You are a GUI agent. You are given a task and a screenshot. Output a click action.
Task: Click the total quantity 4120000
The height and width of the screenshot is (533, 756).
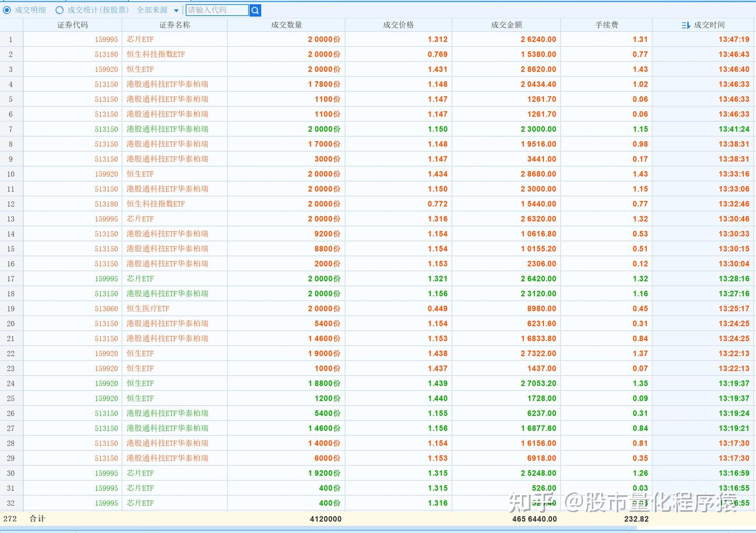click(325, 519)
